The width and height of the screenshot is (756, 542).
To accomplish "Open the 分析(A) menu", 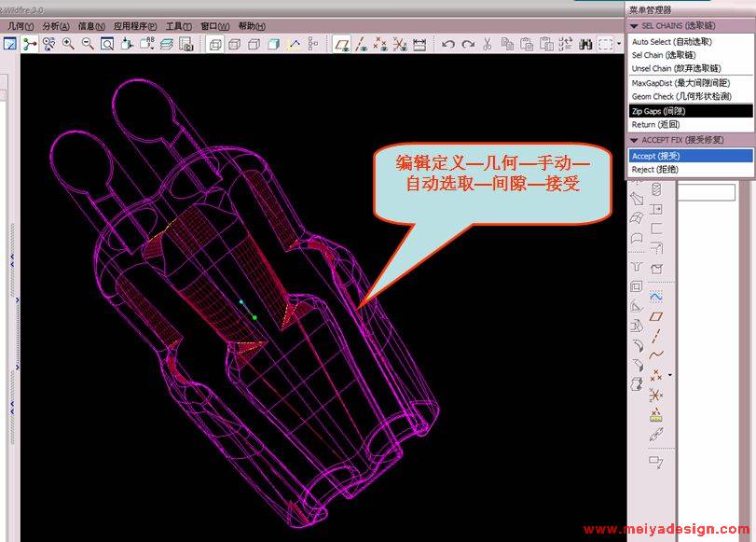I will [56, 26].
